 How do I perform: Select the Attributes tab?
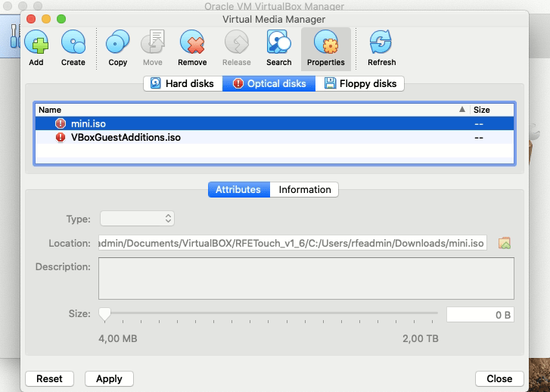238,190
